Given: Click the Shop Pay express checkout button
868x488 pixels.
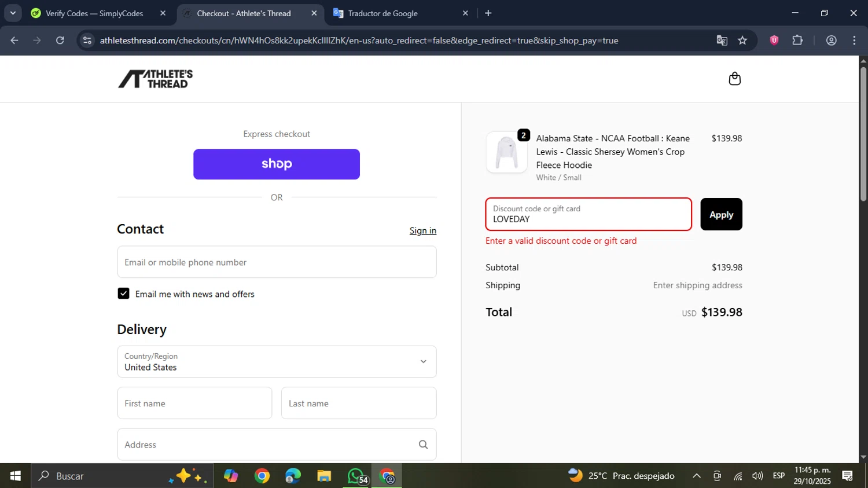Looking at the screenshot, I should [x=277, y=164].
